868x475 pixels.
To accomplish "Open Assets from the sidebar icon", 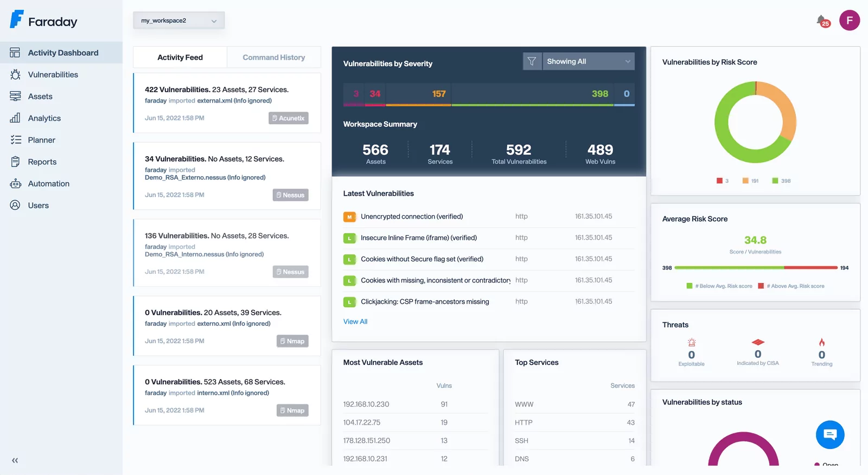I will pos(15,97).
